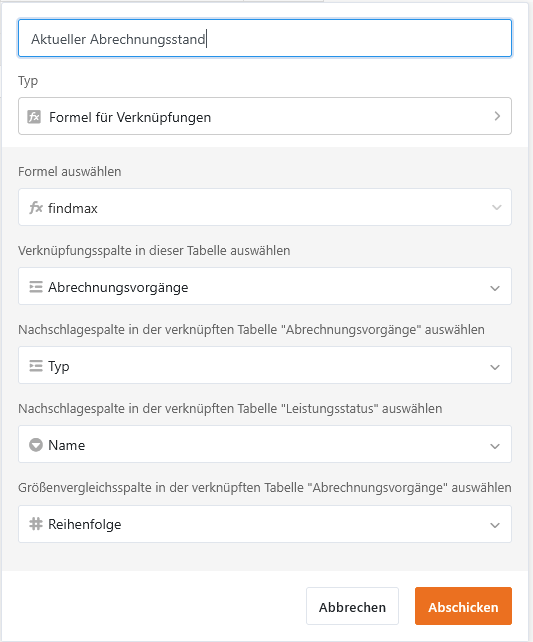Click the fx icon beside Formel für Verknüpfungen
The height and width of the screenshot is (642, 533).
34,117
